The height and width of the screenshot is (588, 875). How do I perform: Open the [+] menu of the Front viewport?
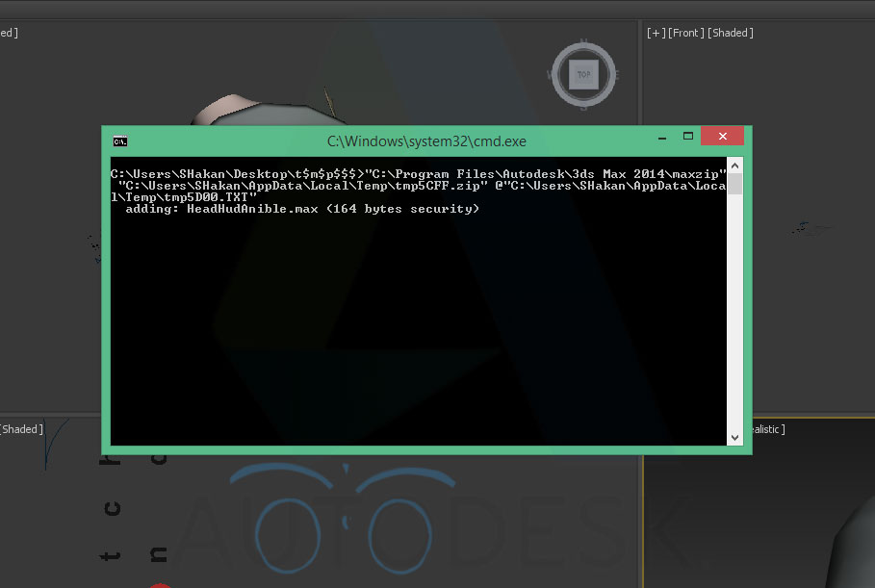click(x=656, y=33)
